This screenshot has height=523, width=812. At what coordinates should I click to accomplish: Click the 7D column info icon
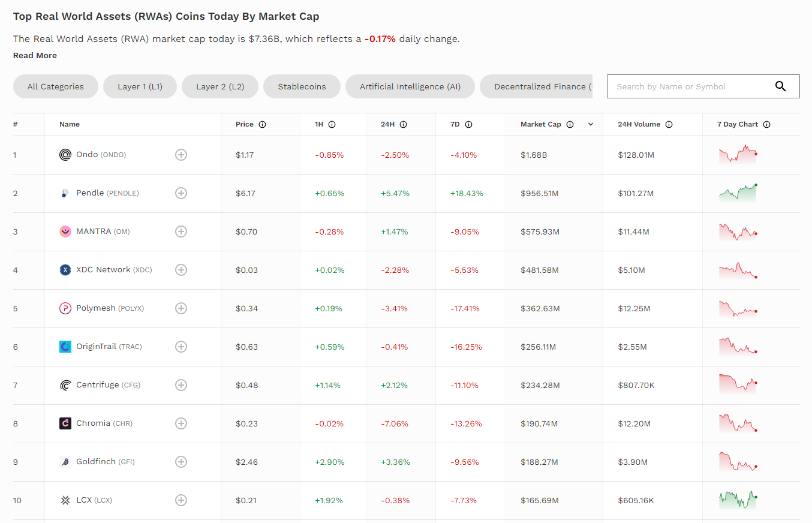point(468,125)
